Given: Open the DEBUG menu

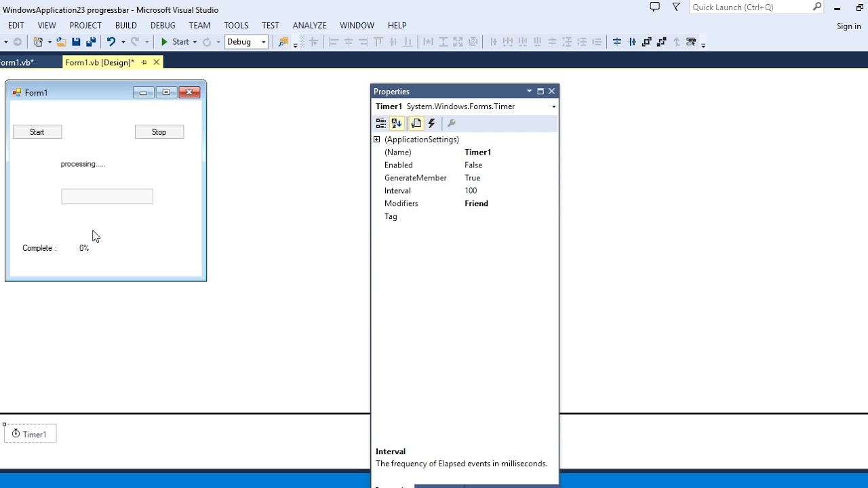Looking at the screenshot, I should 163,26.
